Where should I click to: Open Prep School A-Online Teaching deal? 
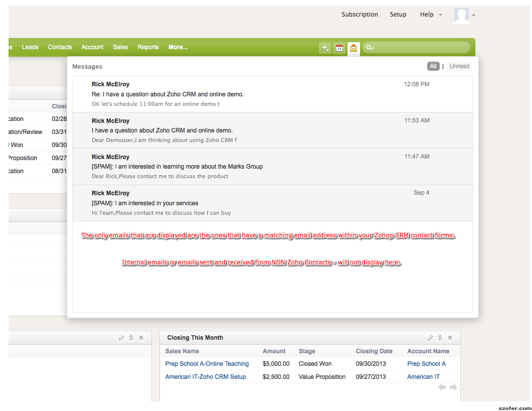pyautogui.click(x=207, y=364)
